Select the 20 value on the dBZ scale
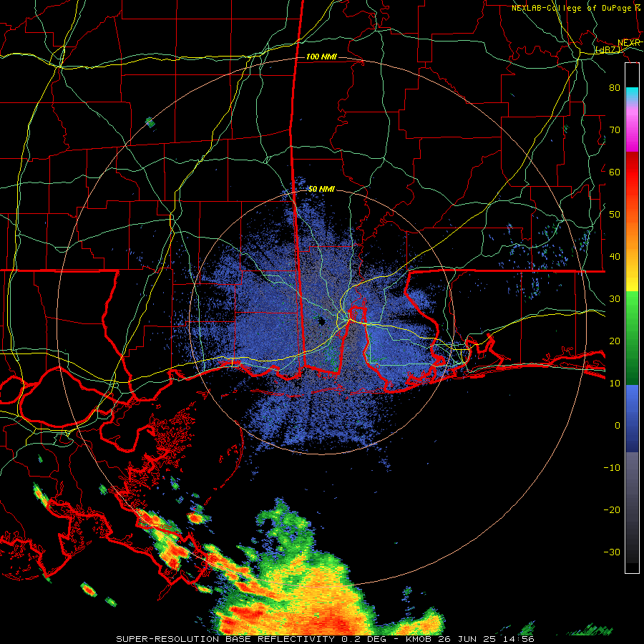This screenshot has width=644, height=644. [615, 341]
